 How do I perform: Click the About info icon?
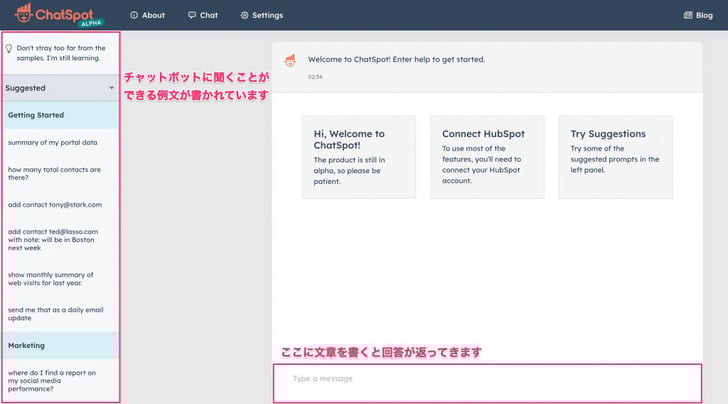134,15
